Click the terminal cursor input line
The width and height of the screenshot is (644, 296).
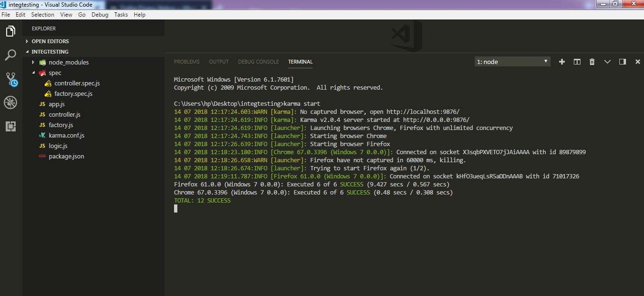(x=175, y=208)
